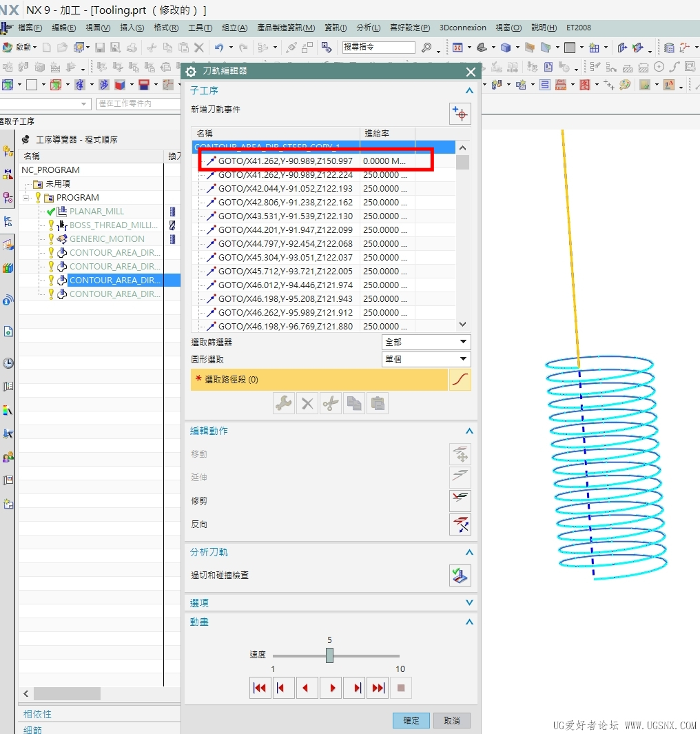Open the 圖形選取 dropdown showing 單個
The width and height of the screenshot is (700, 734).
[x=426, y=360]
